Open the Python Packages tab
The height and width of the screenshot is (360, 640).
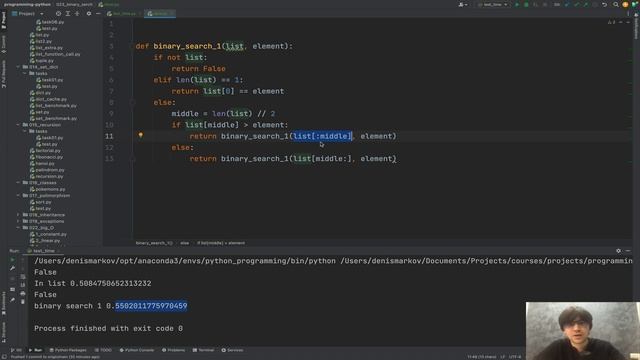tap(68, 350)
